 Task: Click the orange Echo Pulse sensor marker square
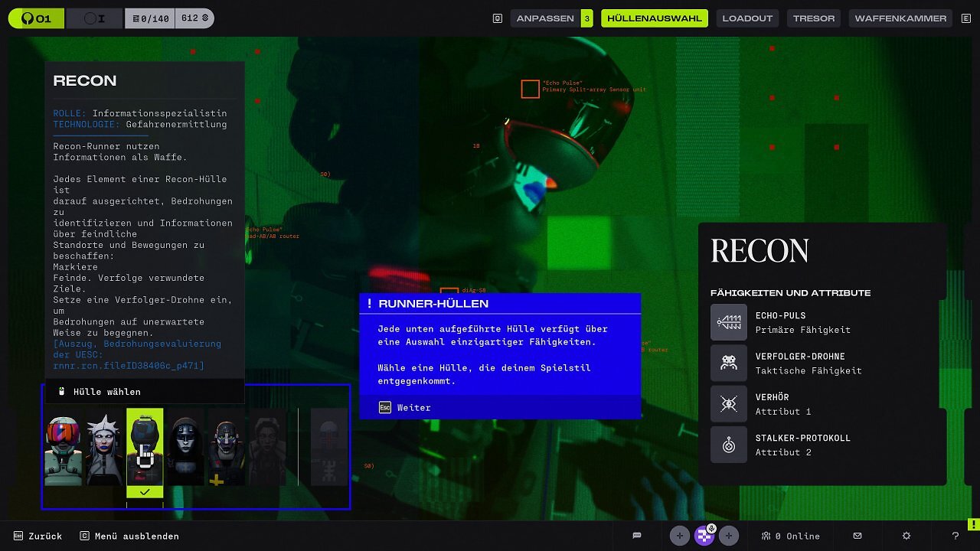pyautogui.click(x=531, y=90)
